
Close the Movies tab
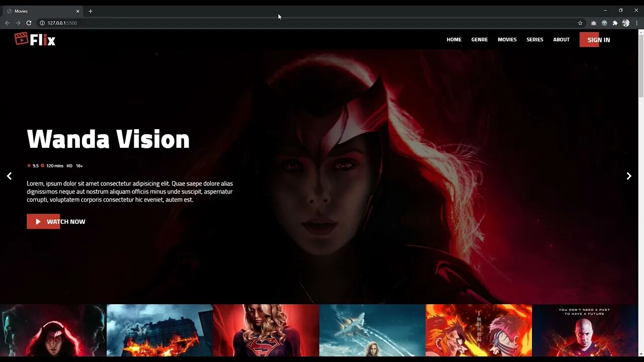coord(77,11)
